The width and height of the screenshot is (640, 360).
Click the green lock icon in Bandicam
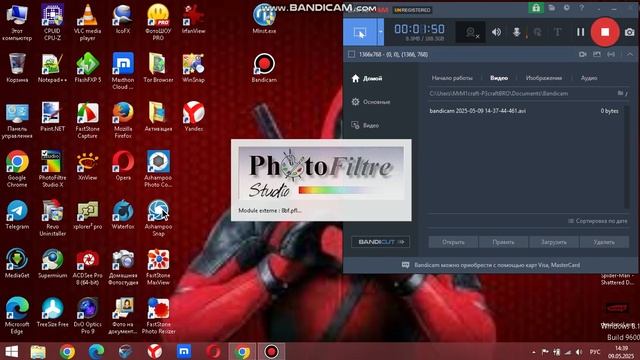point(536,8)
